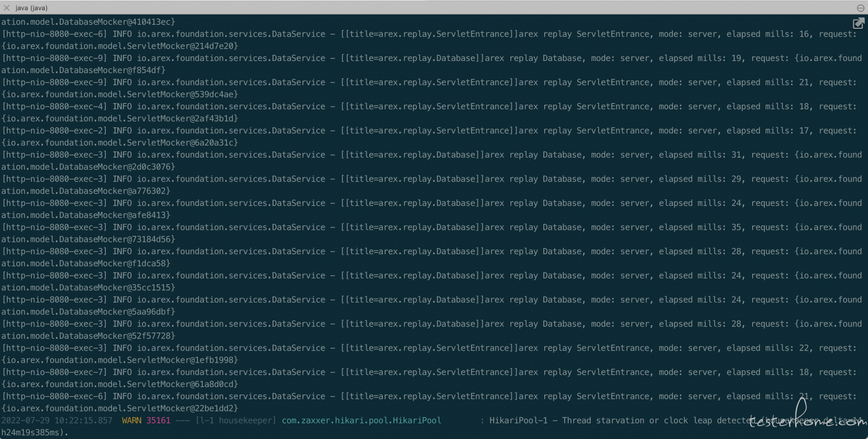Click the process id 35161

[158, 420]
